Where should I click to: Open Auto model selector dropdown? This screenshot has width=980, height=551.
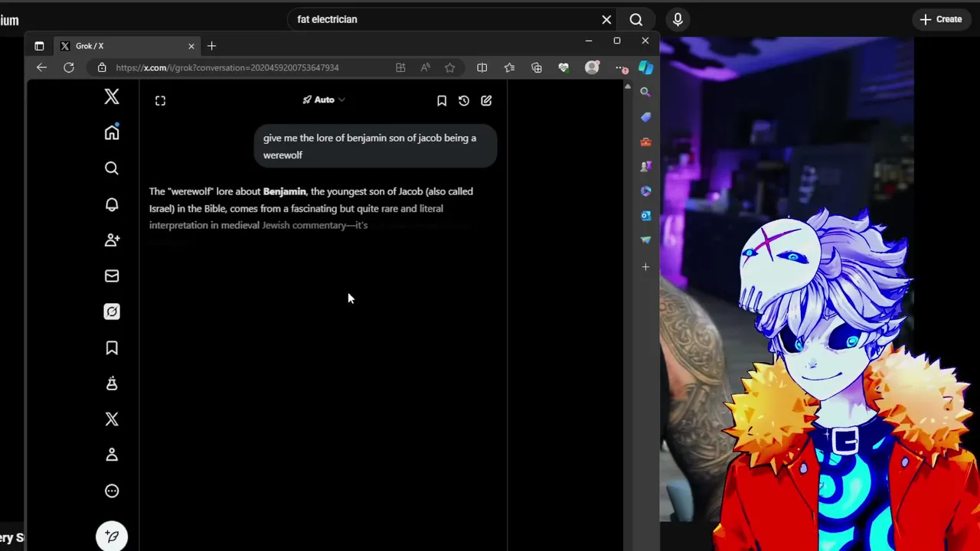click(x=324, y=99)
